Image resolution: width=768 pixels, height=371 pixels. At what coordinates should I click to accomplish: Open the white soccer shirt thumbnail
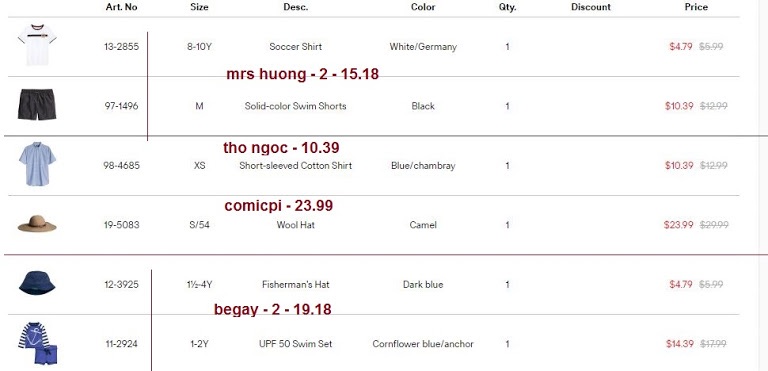point(37,45)
